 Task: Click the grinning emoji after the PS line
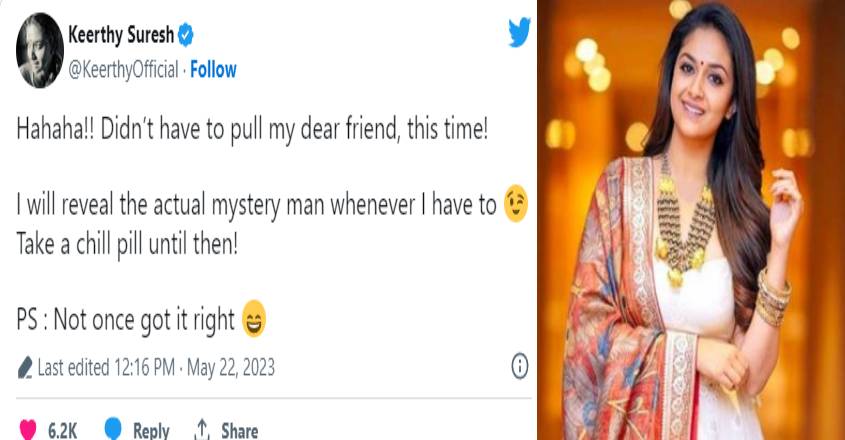[x=256, y=320]
